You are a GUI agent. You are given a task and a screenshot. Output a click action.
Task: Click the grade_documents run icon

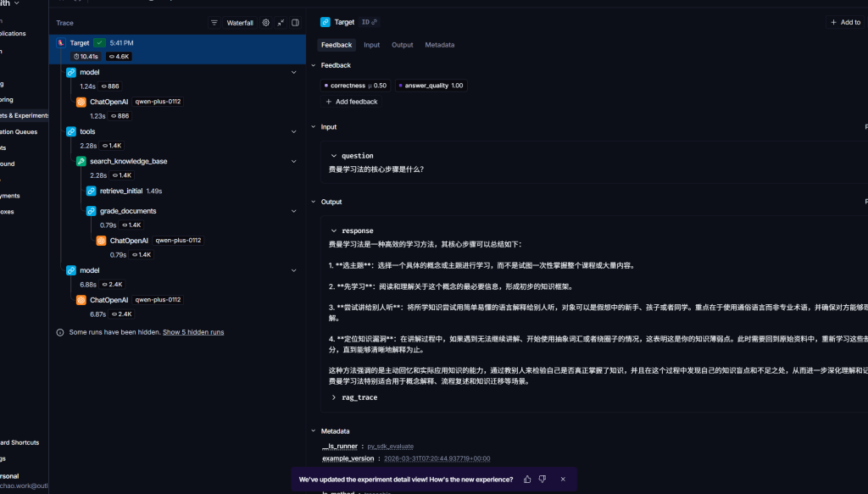point(91,211)
